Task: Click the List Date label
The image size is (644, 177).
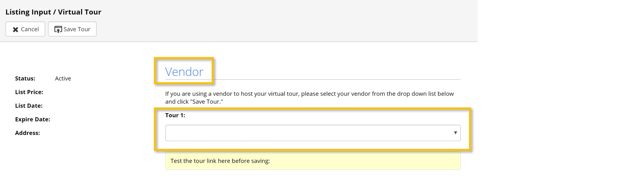Action: (29, 106)
